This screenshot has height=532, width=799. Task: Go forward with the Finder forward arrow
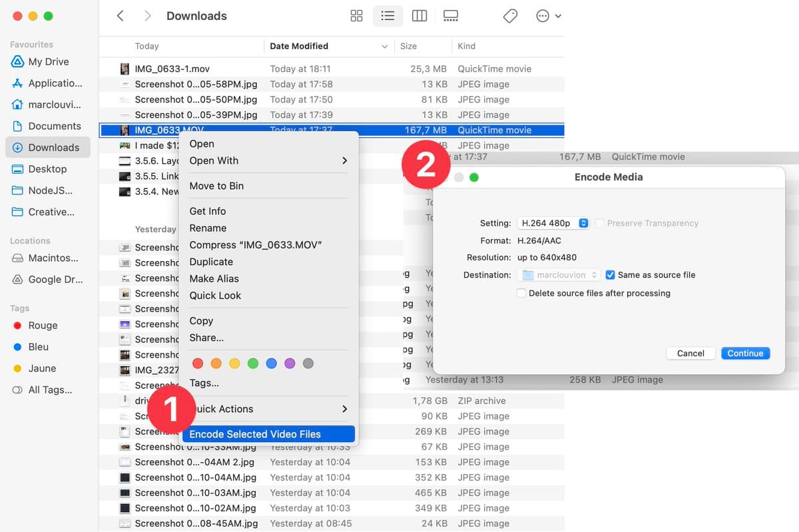147,16
